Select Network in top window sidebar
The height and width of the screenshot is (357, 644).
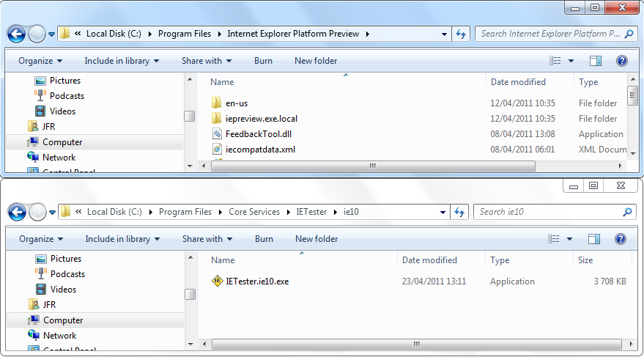click(x=51, y=158)
